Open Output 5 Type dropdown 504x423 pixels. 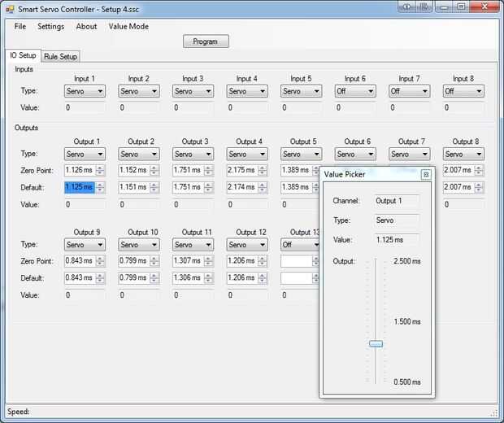tap(301, 155)
